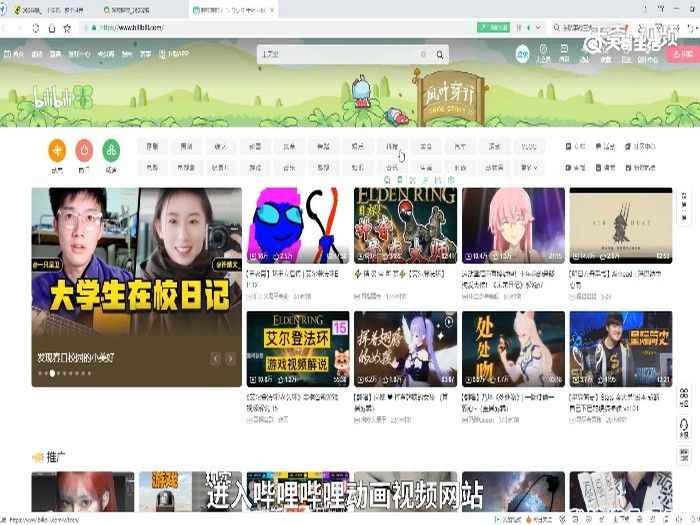Open the 艾尔登法环 游戏视频解说 video thumbnail
The height and width of the screenshot is (525, 700).
coord(297,350)
